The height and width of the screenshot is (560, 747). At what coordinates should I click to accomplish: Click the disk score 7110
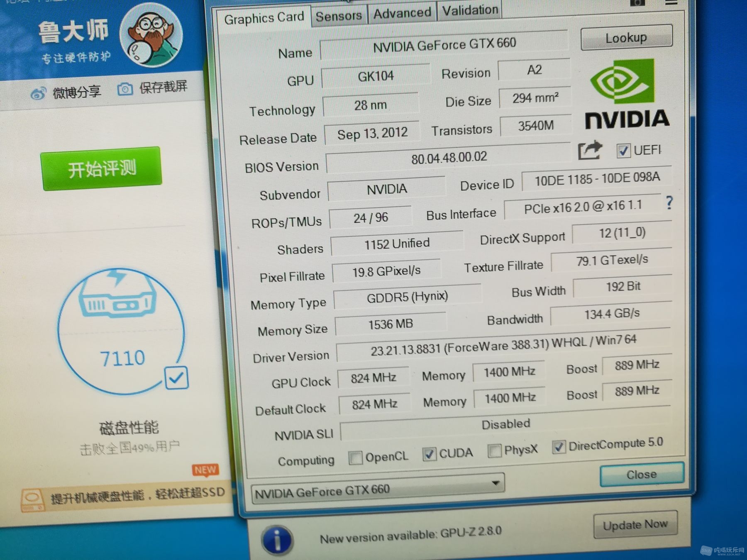click(x=122, y=358)
